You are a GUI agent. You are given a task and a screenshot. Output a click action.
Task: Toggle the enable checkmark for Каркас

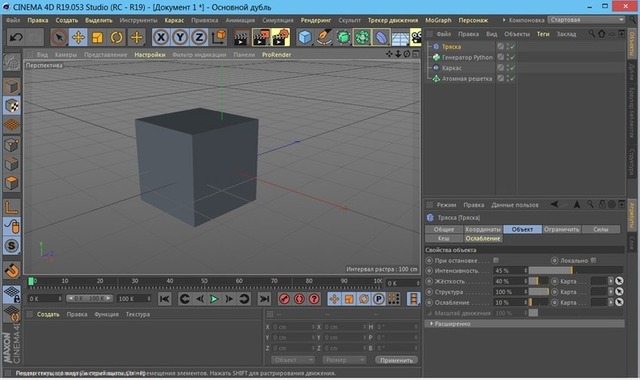click(513, 68)
